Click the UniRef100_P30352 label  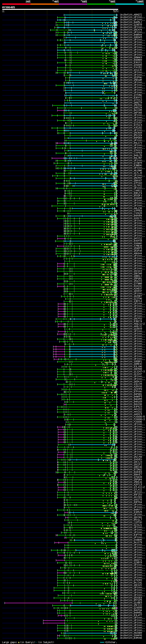click(131, 67)
